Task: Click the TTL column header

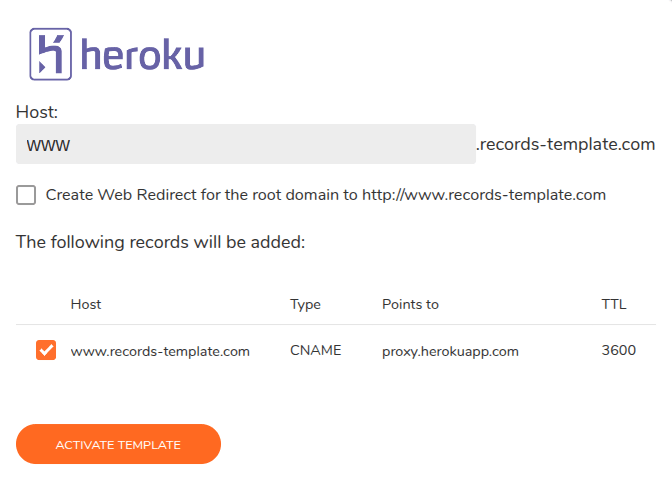Action: [x=614, y=304]
